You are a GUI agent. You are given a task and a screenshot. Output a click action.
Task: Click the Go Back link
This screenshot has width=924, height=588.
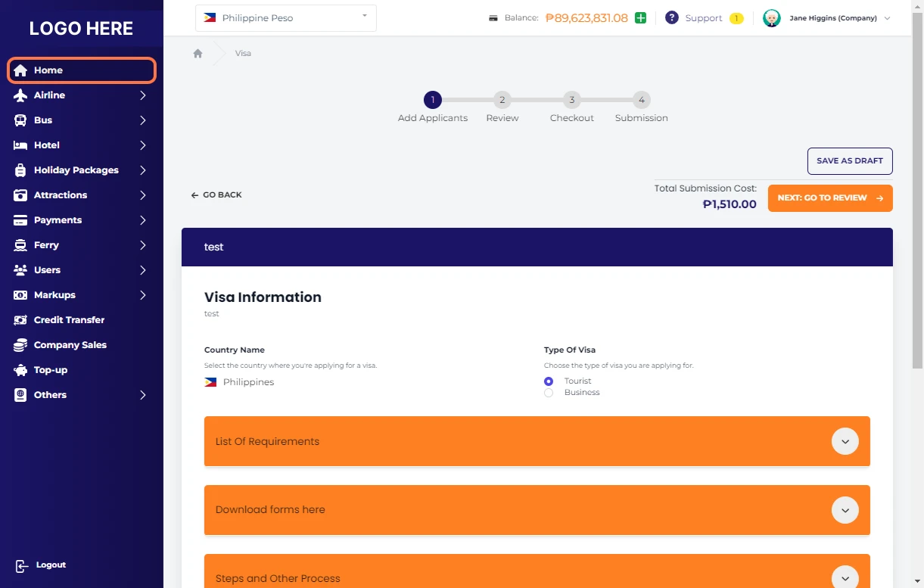point(216,195)
